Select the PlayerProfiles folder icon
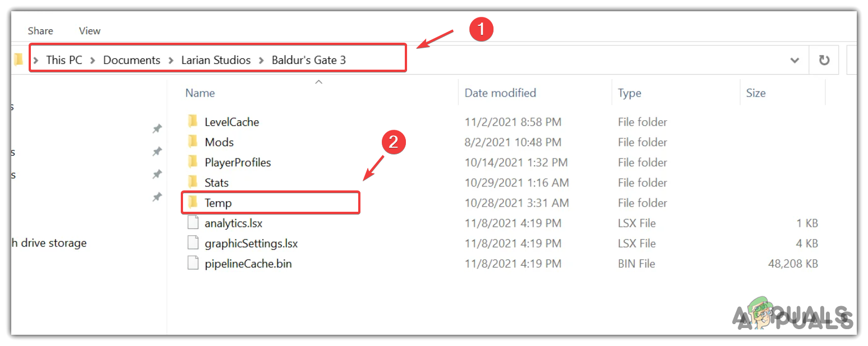 tap(193, 162)
